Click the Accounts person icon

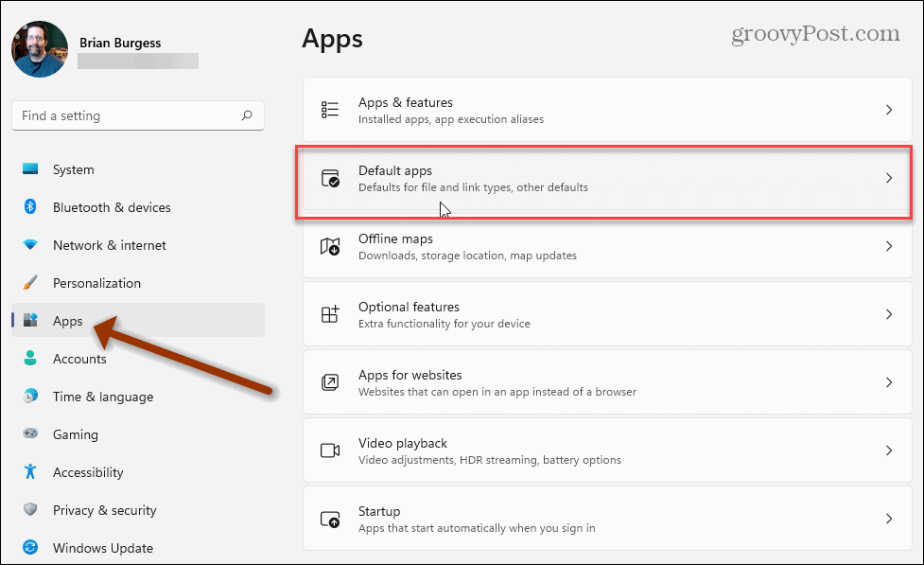pos(30,358)
